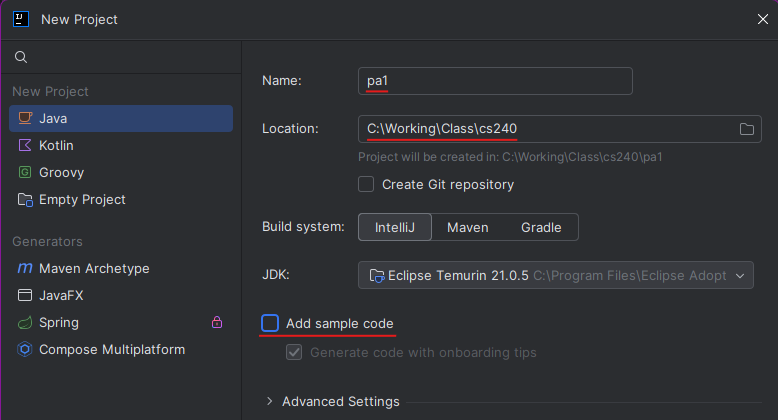
Task: Choose Maven as the build system
Action: (467, 227)
